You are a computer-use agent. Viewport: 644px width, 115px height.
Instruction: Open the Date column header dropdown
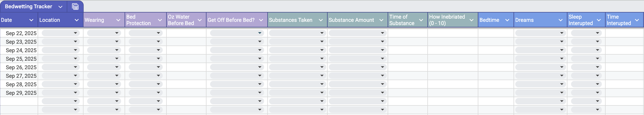(31, 20)
